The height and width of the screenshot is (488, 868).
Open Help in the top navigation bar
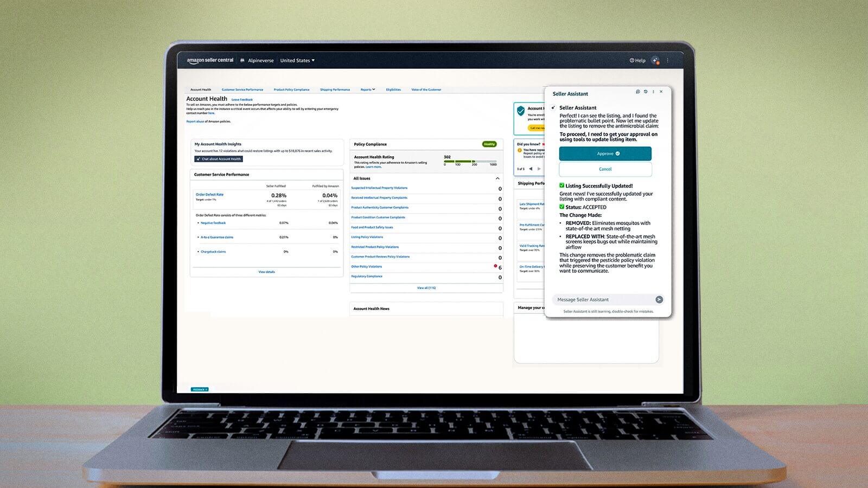click(x=638, y=60)
